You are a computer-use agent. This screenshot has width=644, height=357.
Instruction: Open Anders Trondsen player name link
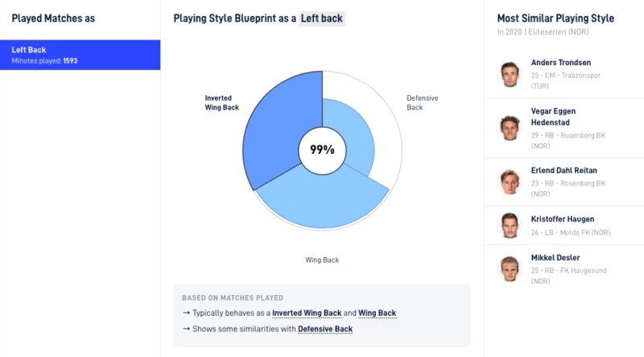pos(560,63)
